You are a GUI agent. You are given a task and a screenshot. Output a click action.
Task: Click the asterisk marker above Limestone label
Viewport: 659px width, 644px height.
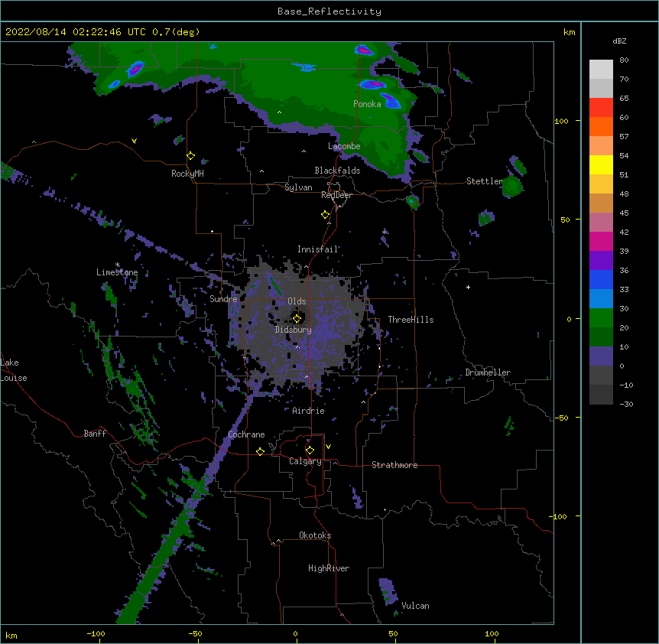coord(118,265)
